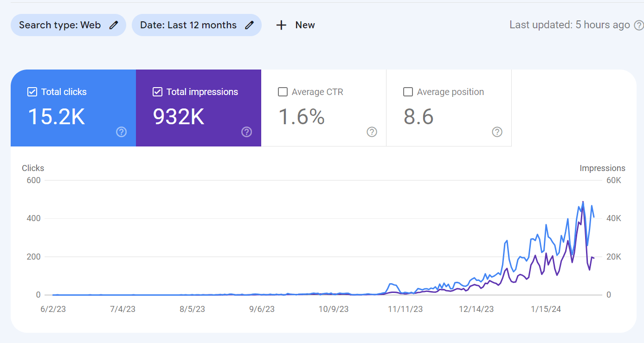Click the 11/11/23 date on chart axis
Image resolution: width=644 pixels, height=343 pixels.
pyautogui.click(x=405, y=309)
